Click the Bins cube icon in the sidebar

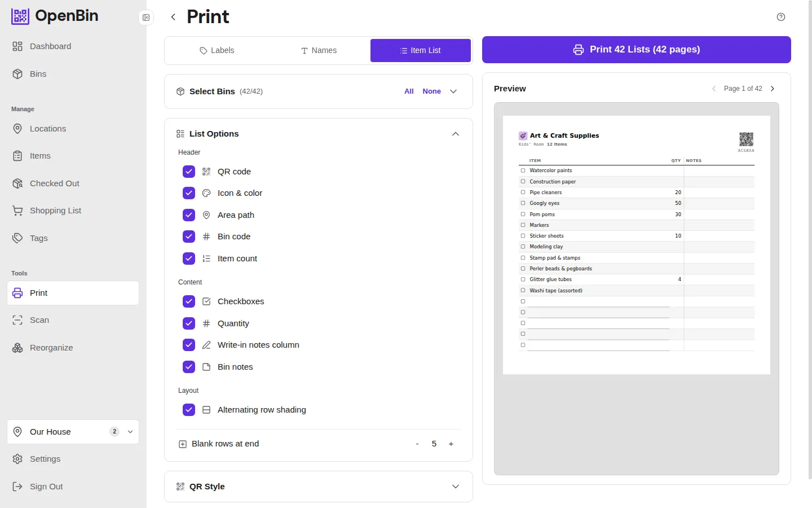click(x=17, y=74)
